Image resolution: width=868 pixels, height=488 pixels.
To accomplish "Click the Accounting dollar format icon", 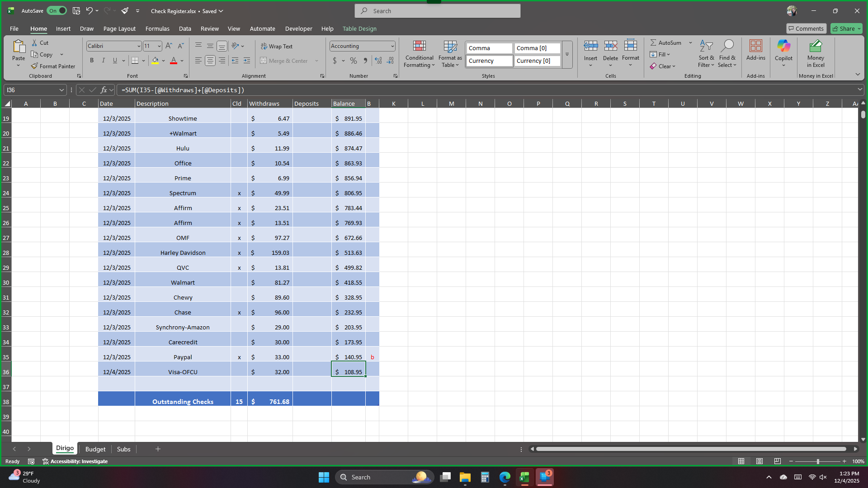I will (x=335, y=61).
